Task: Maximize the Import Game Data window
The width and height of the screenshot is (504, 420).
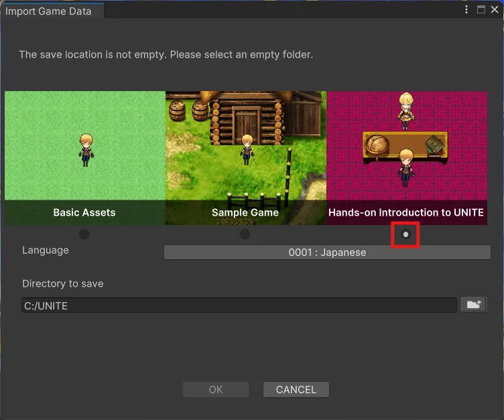Action: 481,10
